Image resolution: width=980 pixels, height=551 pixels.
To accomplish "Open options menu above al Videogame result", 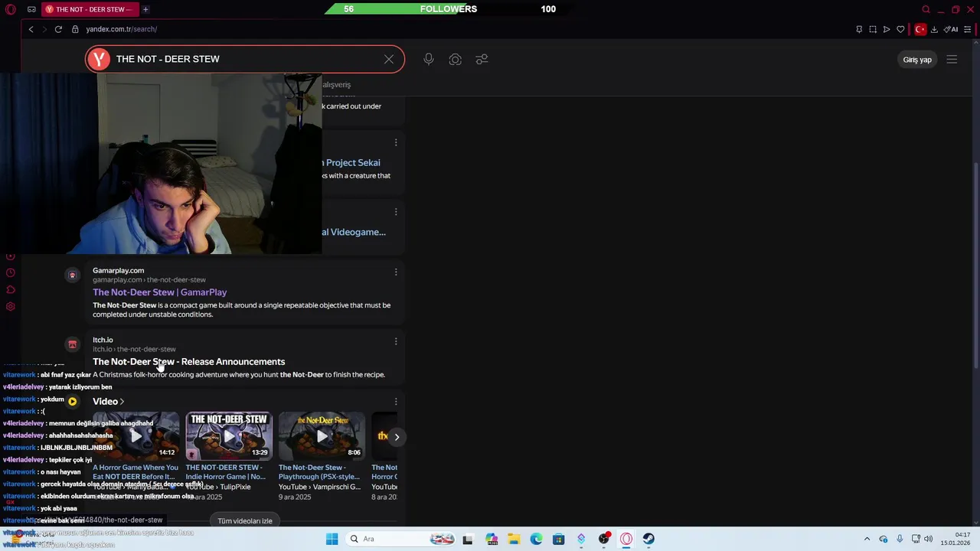I will click(x=396, y=212).
